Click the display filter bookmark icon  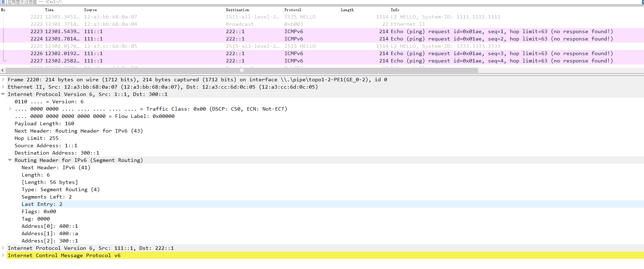[x=3, y=2]
